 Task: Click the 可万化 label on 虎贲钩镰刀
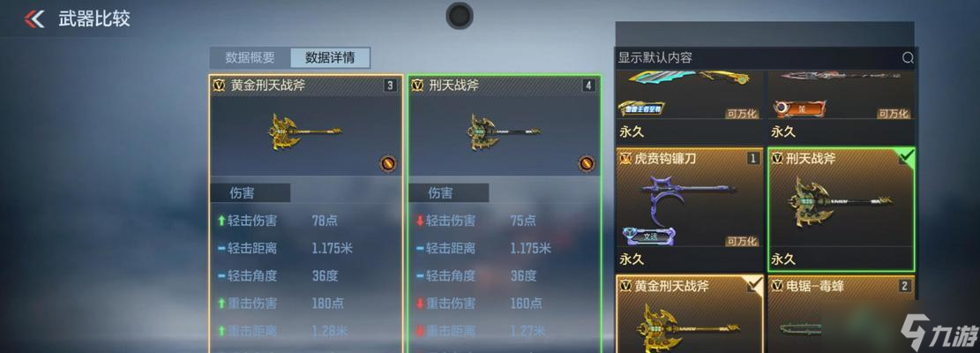742,241
